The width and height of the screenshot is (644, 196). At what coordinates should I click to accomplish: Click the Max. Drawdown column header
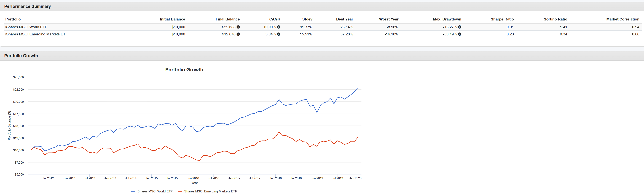[x=447, y=19]
